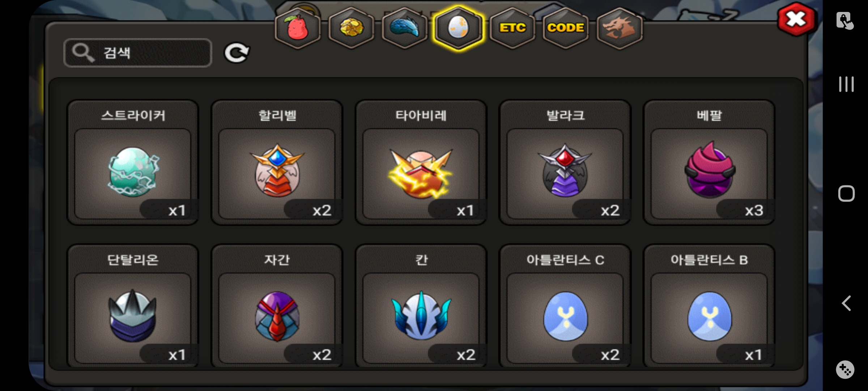
Task: Select the blue dragon scale tab
Action: point(405,28)
